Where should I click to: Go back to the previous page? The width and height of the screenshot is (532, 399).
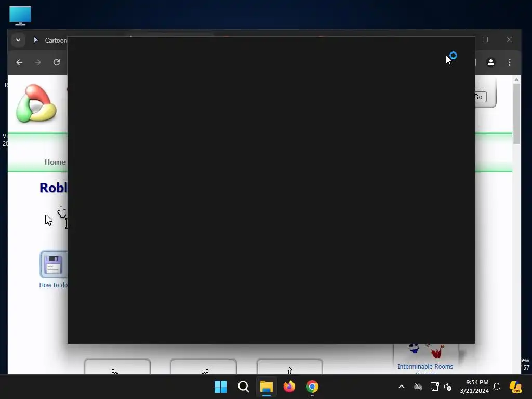point(19,62)
